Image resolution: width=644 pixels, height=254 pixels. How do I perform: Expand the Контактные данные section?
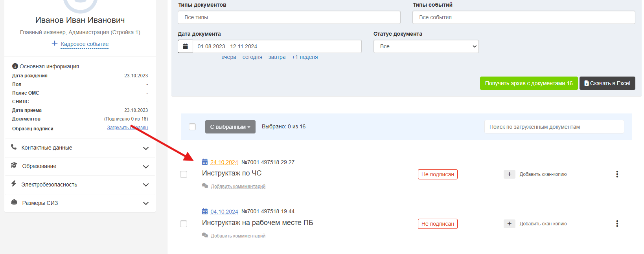(x=80, y=148)
